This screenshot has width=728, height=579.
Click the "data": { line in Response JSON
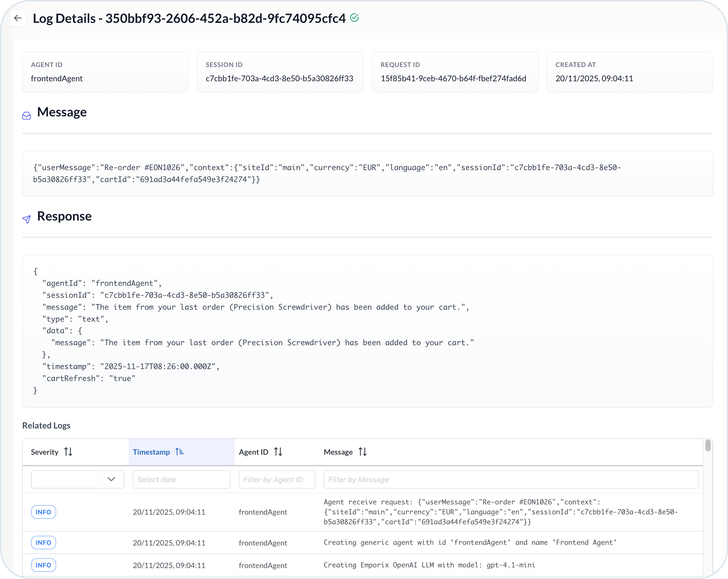62,330
